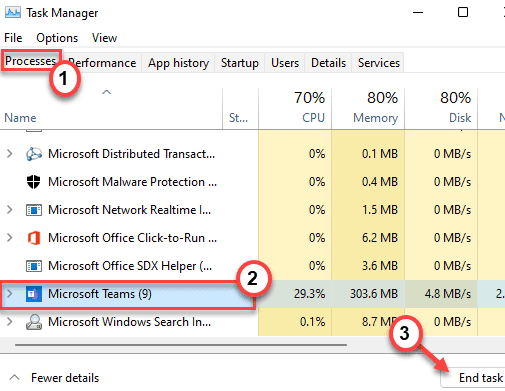Open the Options menu
Screen dimensions: 505x391
57,38
